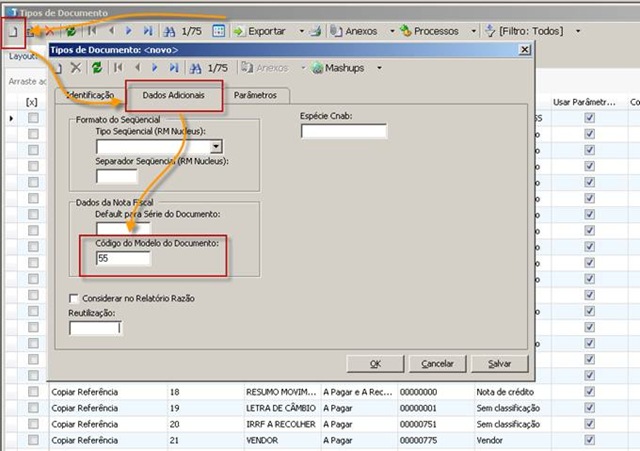Select the IRRF A RECOLHER cell

point(281,424)
